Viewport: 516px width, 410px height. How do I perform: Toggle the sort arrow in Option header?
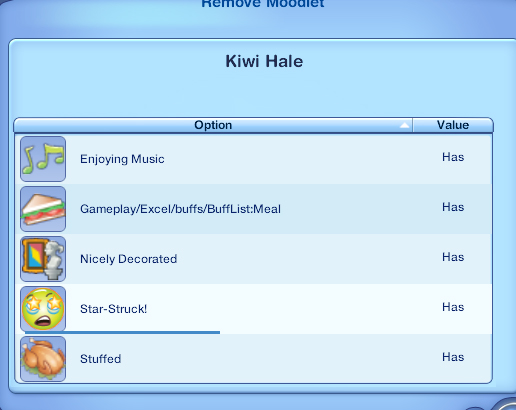[x=404, y=125]
